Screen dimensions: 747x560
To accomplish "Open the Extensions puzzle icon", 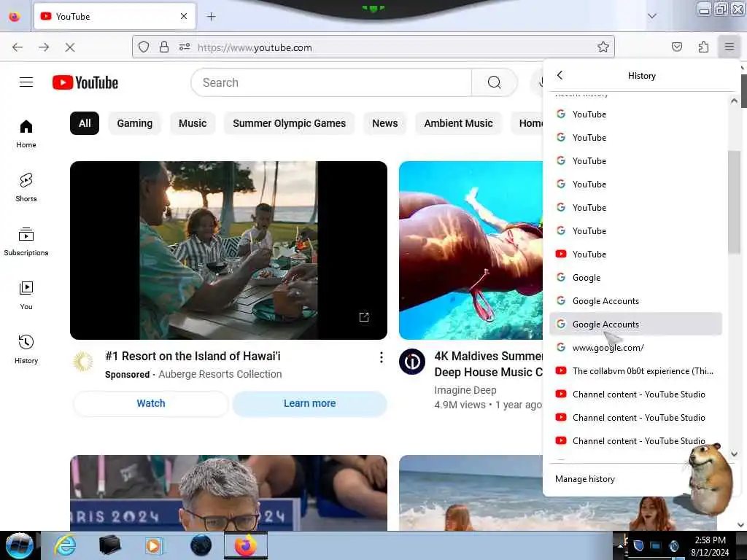I will pos(703,47).
